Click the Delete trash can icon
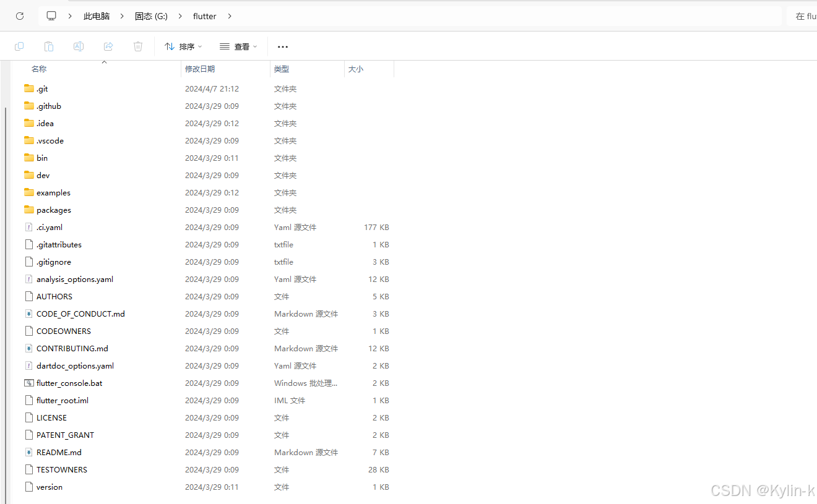The image size is (817, 504). 138,46
